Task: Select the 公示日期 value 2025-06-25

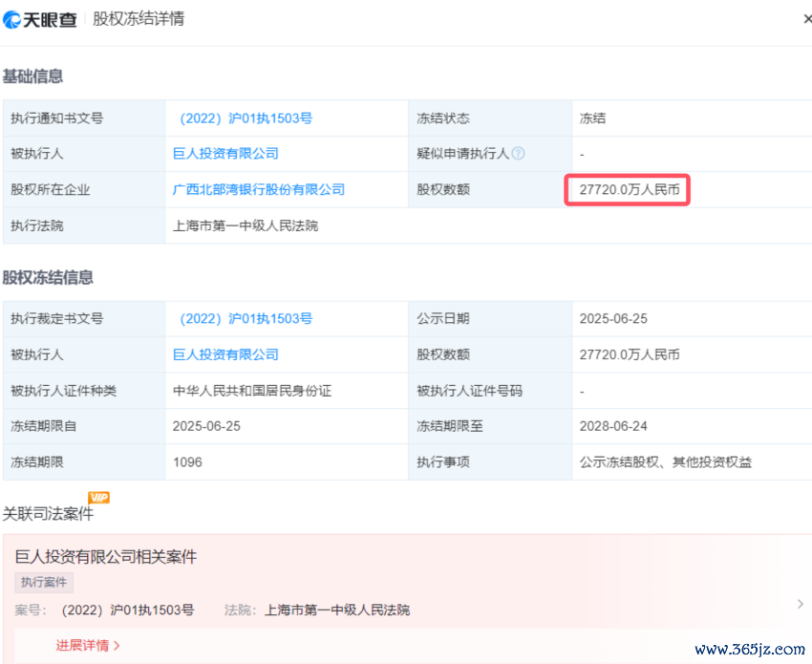Action: (613, 319)
